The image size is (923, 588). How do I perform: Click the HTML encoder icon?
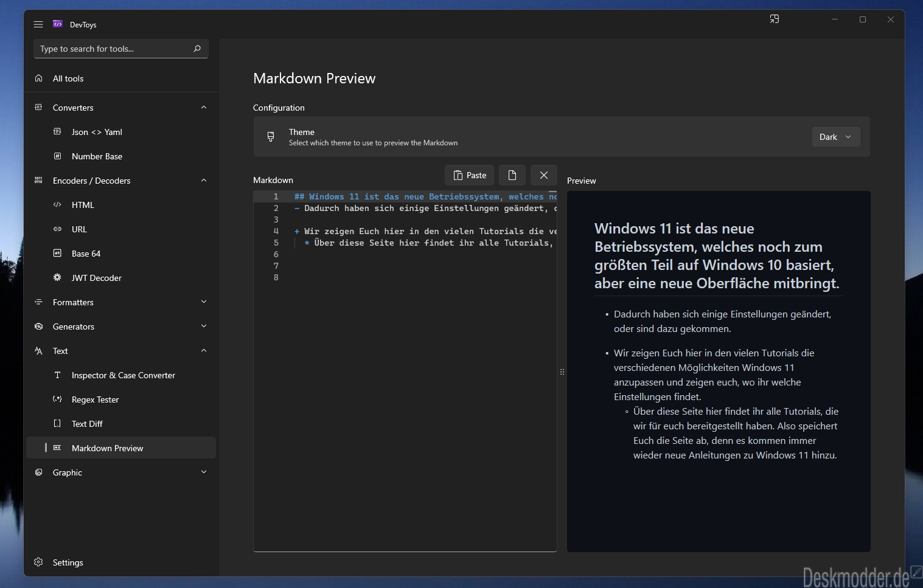coord(57,205)
